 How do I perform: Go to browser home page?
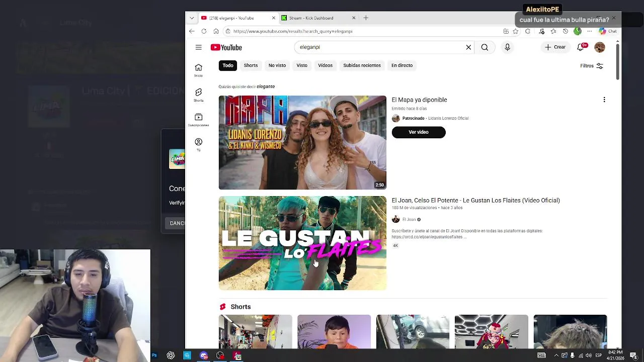[216, 31]
